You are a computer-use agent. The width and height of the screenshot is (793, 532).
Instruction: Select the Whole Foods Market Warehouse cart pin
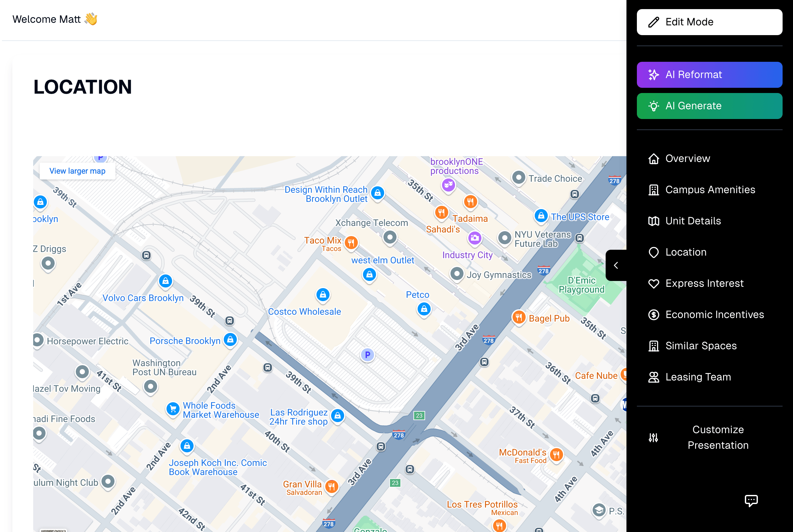pos(173,409)
